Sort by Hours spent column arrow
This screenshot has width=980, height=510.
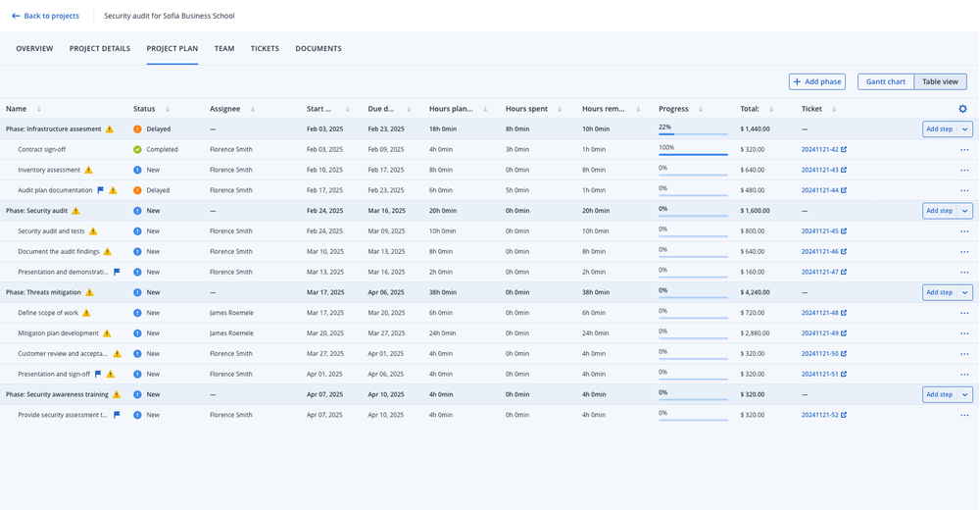[560, 109]
